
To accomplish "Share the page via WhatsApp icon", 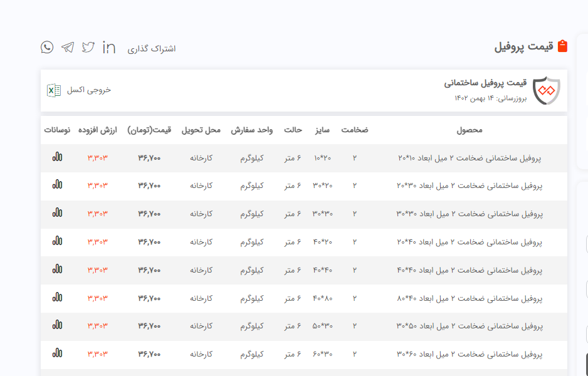I will 47,47.
